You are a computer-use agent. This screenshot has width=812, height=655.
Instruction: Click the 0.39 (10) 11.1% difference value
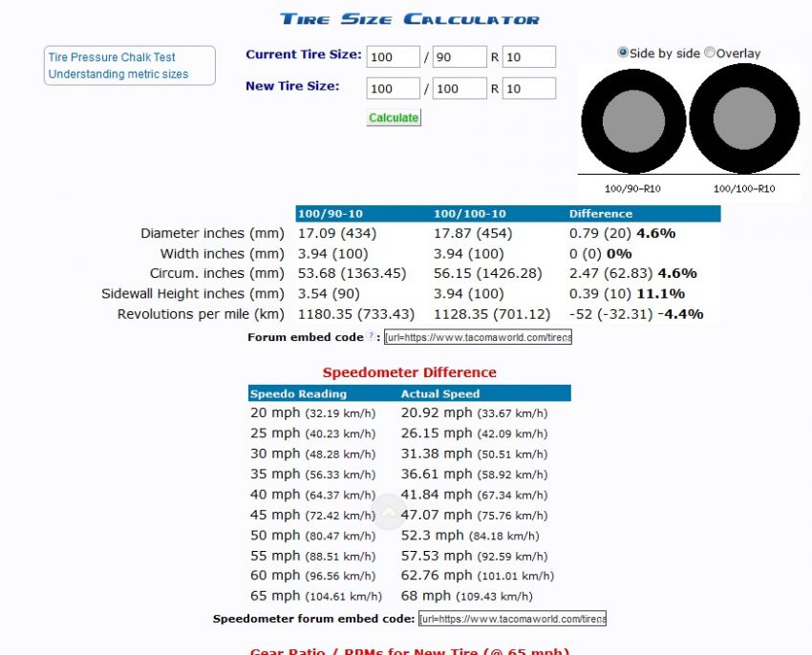pyautogui.click(x=627, y=293)
